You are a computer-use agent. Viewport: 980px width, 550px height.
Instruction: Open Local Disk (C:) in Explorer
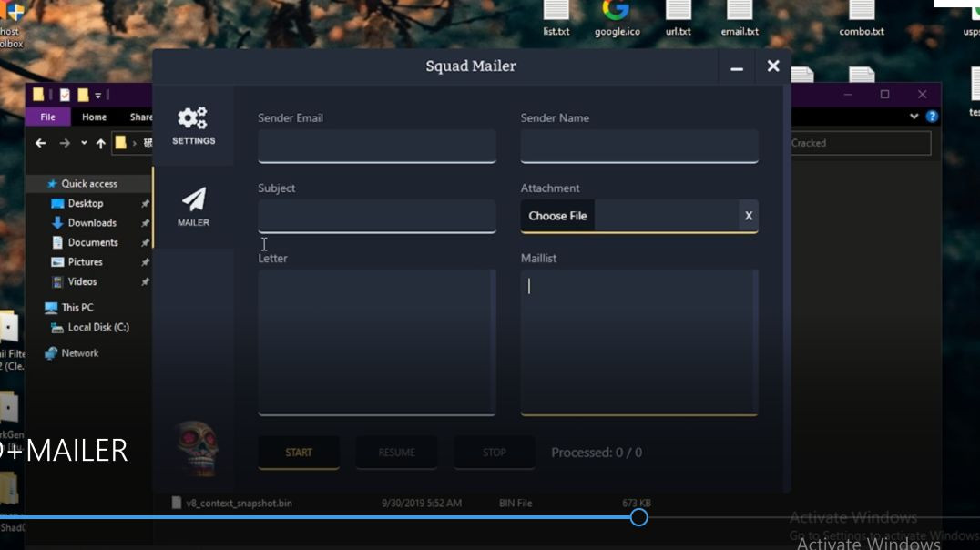click(x=98, y=327)
